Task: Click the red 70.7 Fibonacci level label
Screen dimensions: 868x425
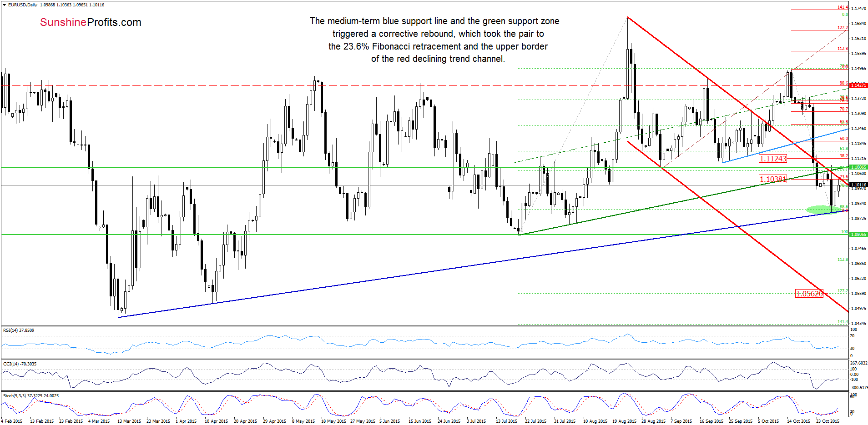Action: [843, 109]
